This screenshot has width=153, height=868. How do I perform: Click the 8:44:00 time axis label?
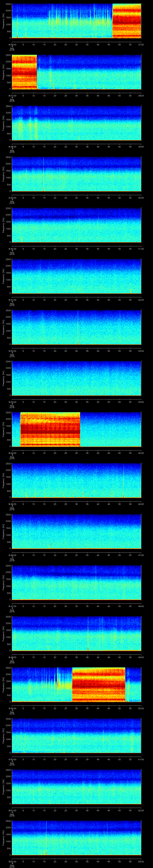12,453
